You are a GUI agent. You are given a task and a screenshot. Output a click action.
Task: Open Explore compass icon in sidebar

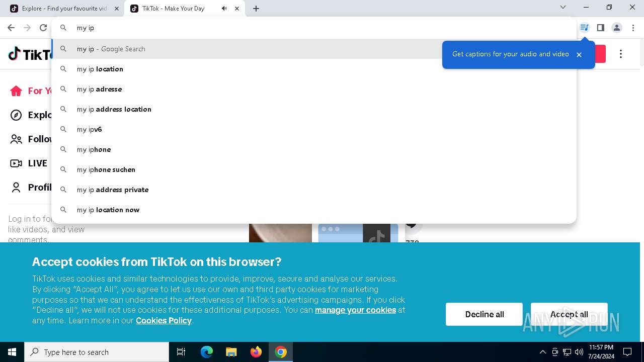click(16, 115)
